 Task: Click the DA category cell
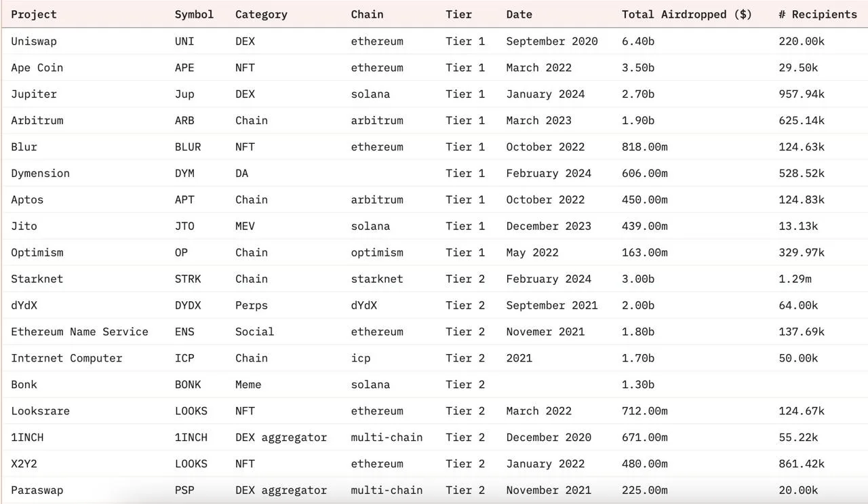coord(242,174)
